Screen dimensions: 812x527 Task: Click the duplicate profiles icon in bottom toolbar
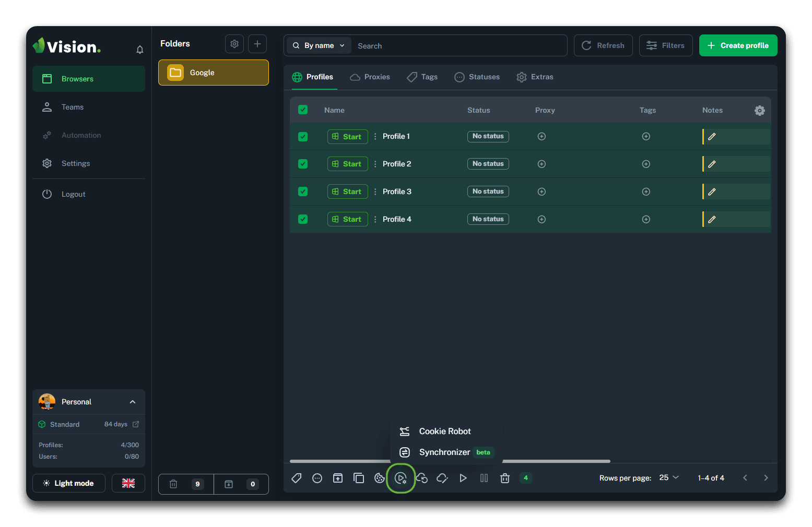pyautogui.click(x=359, y=478)
